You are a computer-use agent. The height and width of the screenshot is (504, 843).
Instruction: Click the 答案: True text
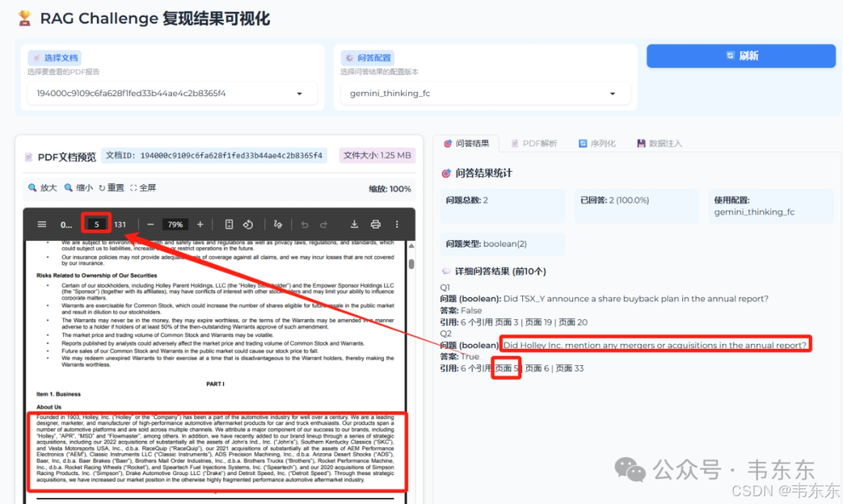pyautogui.click(x=460, y=357)
